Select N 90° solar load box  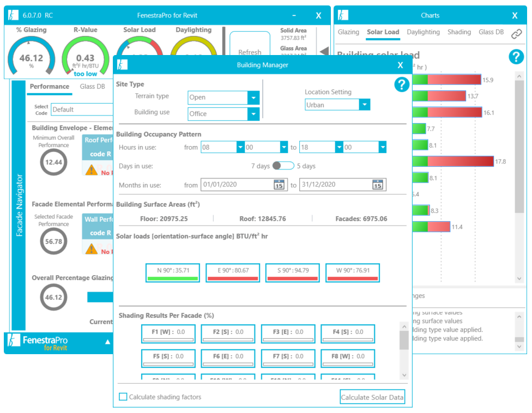[x=173, y=272]
